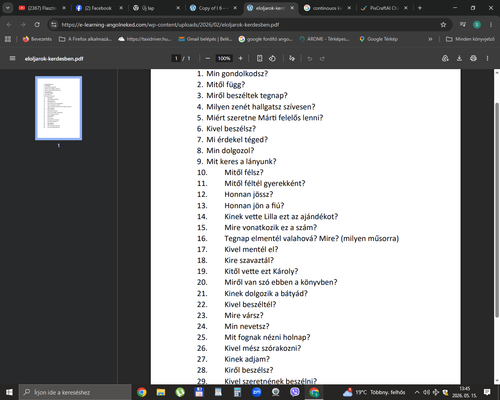Open the taxidriver.hu bookmark
The image size is (500, 400).
point(145,39)
